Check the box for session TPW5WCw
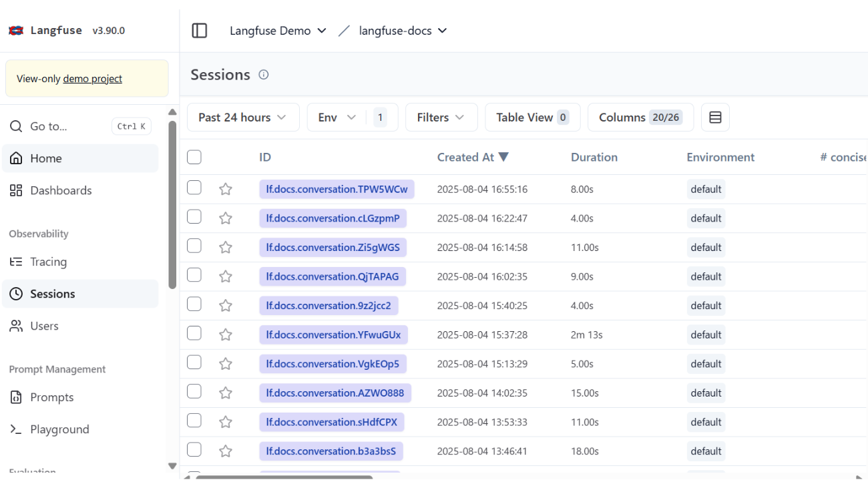 pos(194,188)
